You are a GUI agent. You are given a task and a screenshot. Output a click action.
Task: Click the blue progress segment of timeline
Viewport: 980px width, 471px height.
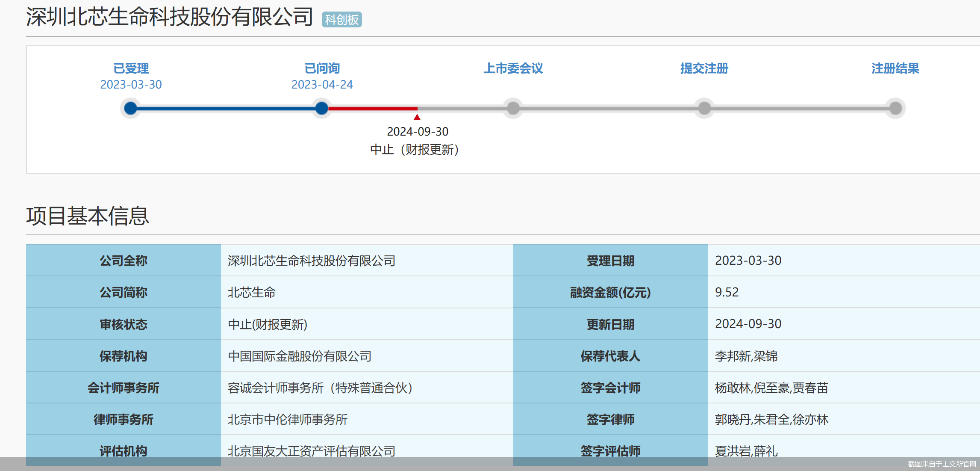(227, 108)
